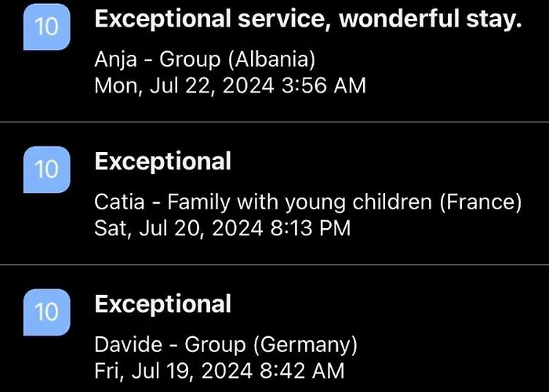Click the score badge on Catia's review
This screenshot has width=549, height=392.
[x=46, y=170]
